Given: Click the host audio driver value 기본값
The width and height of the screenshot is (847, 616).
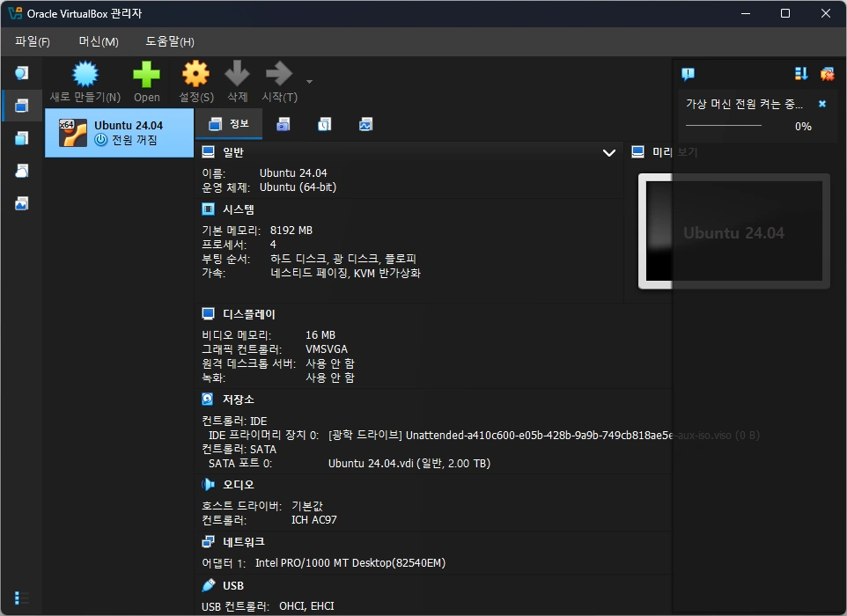Looking at the screenshot, I should [306, 506].
